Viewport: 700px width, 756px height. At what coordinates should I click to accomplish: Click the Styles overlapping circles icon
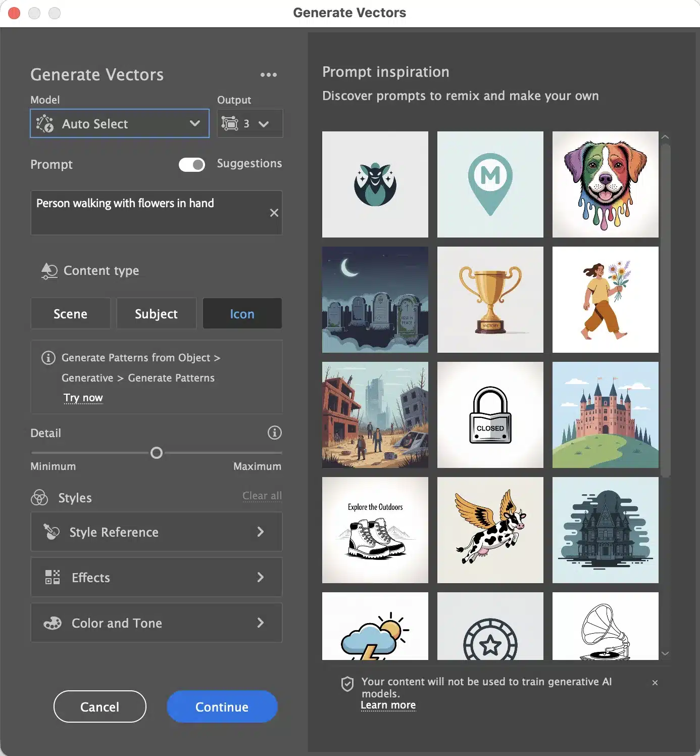39,498
